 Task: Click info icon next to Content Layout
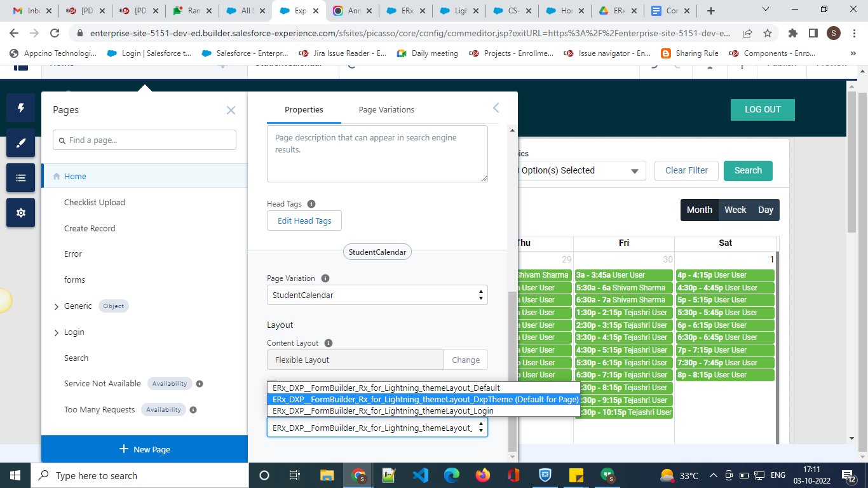(x=329, y=343)
